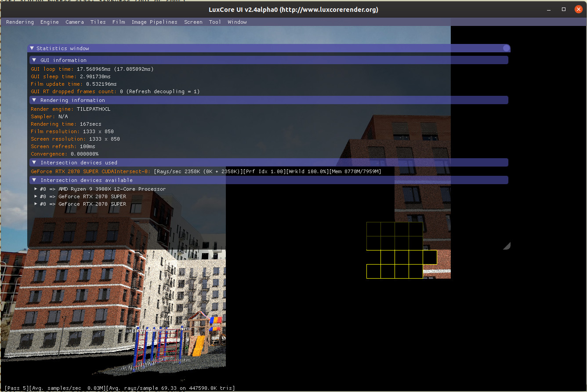Open the Tool menu
Viewport: 587px width, 392px height.
click(215, 22)
